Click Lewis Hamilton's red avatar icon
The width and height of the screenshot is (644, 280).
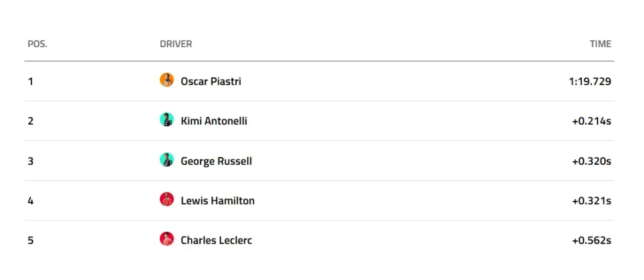tap(167, 199)
